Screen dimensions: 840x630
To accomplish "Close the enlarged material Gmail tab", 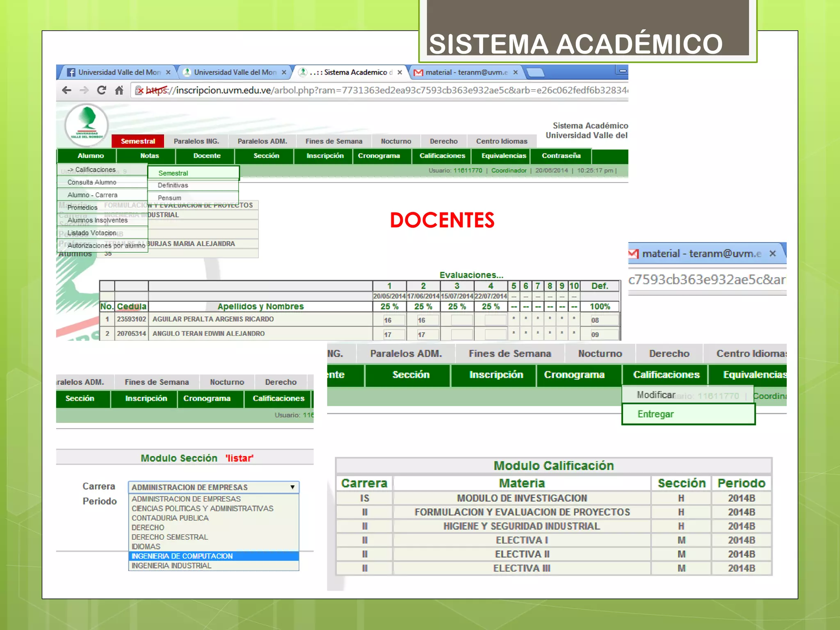I will tap(773, 253).
